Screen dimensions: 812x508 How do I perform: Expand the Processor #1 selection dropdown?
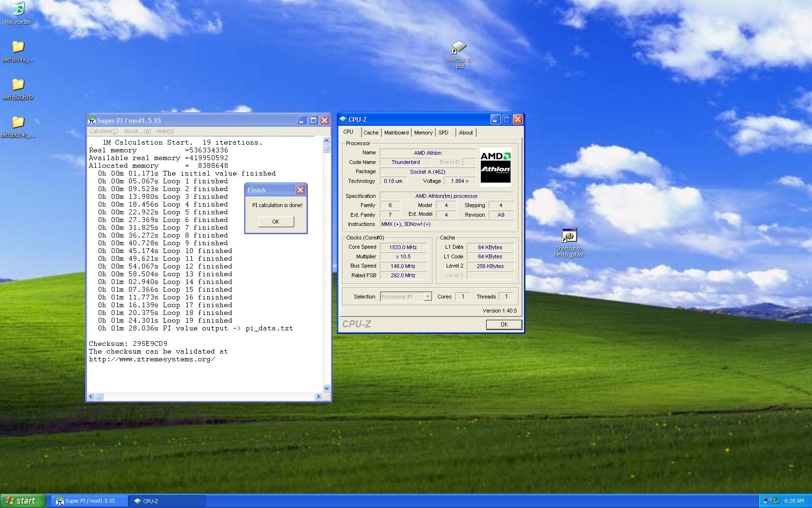tap(428, 297)
